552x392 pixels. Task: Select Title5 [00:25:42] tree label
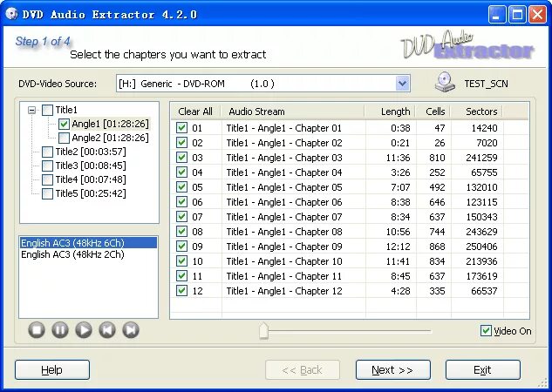(91, 193)
